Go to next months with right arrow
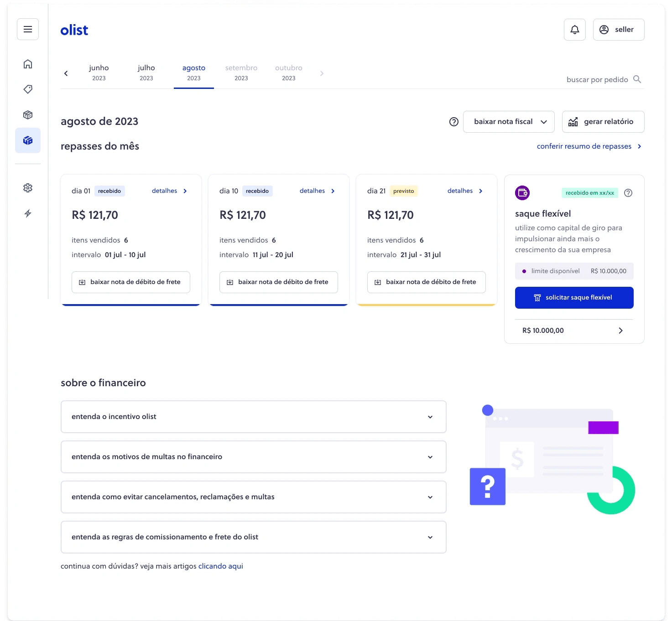 click(x=322, y=73)
